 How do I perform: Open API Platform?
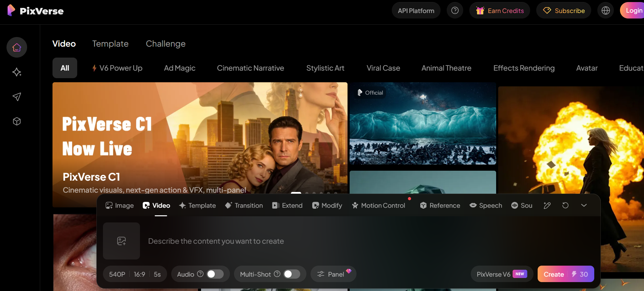coord(416,11)
